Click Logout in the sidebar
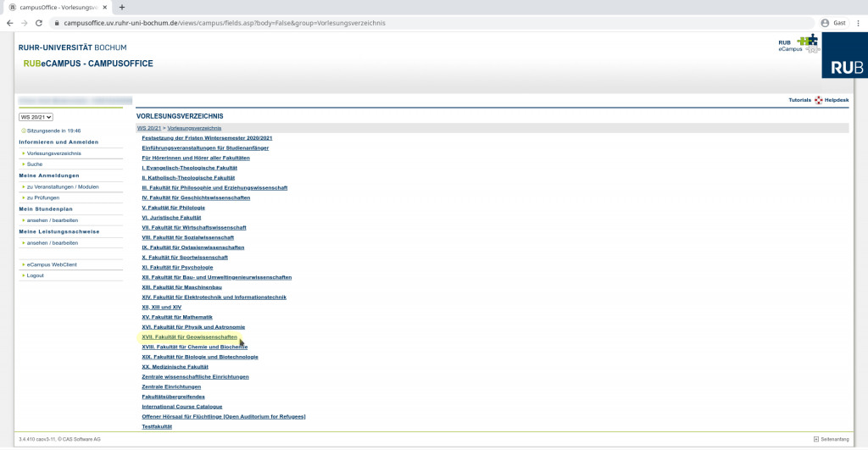 tap(35, 275)
